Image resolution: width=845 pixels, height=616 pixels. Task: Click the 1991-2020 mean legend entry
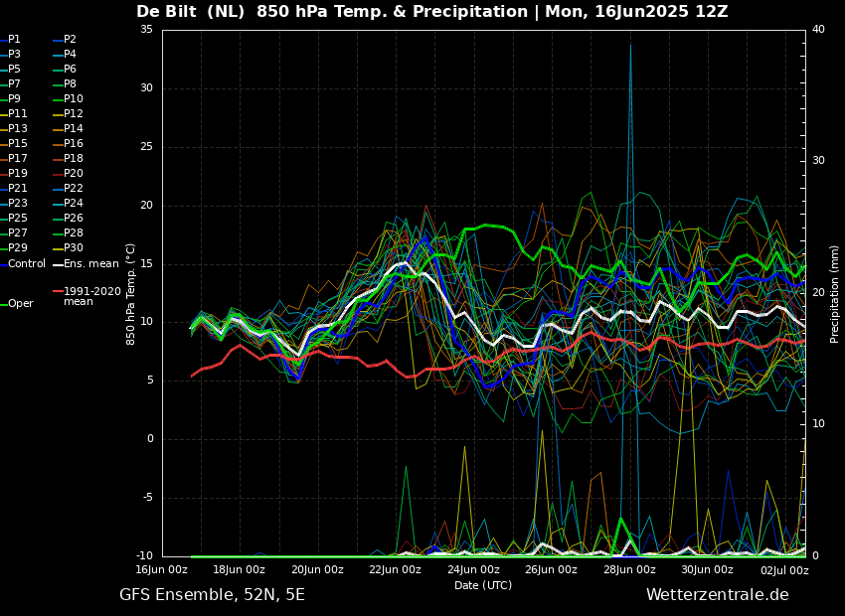[x=91, y=296]
